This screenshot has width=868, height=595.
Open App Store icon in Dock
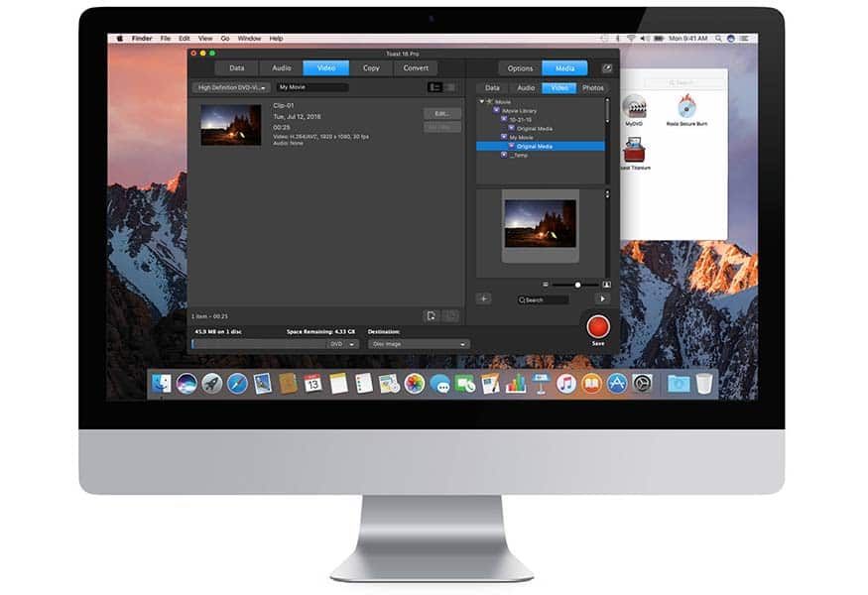click(617, 383)
